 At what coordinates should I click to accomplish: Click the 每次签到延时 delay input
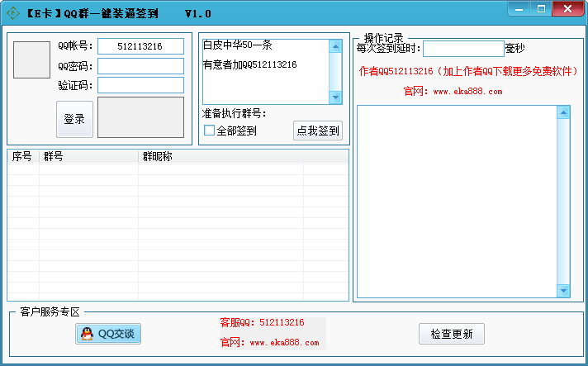[462, 49]
